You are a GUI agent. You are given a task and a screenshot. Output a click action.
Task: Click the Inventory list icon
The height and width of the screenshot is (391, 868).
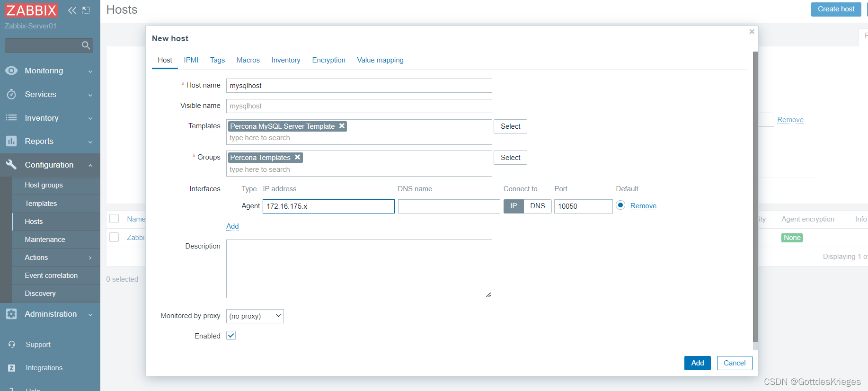tap(11, 117)
